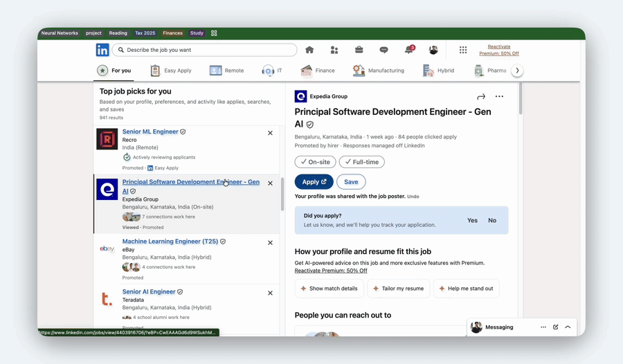Open Reactivate Premium link under profile fit section
Image resolution: width=623 pixels, height=364 pixels.
331,271
